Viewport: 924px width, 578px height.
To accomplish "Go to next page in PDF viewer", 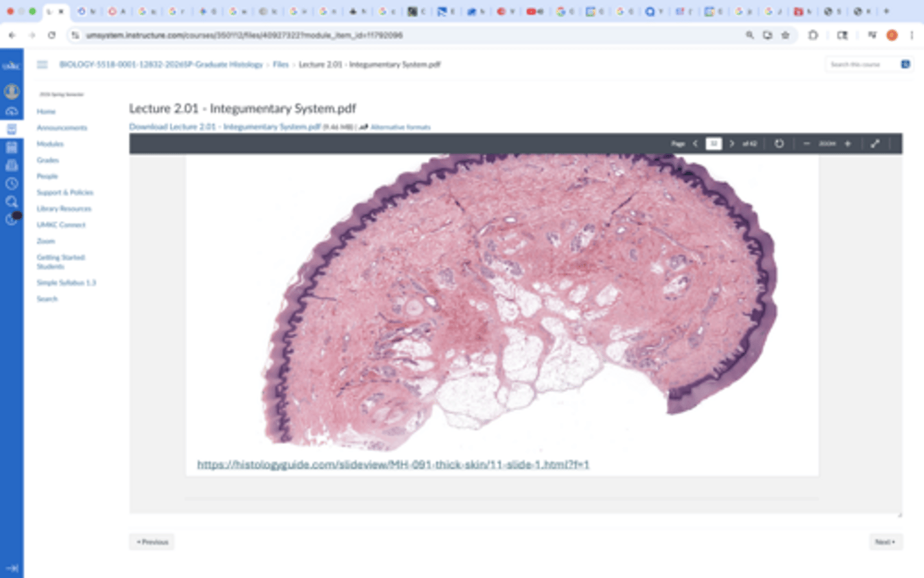I will pos(732,144).
